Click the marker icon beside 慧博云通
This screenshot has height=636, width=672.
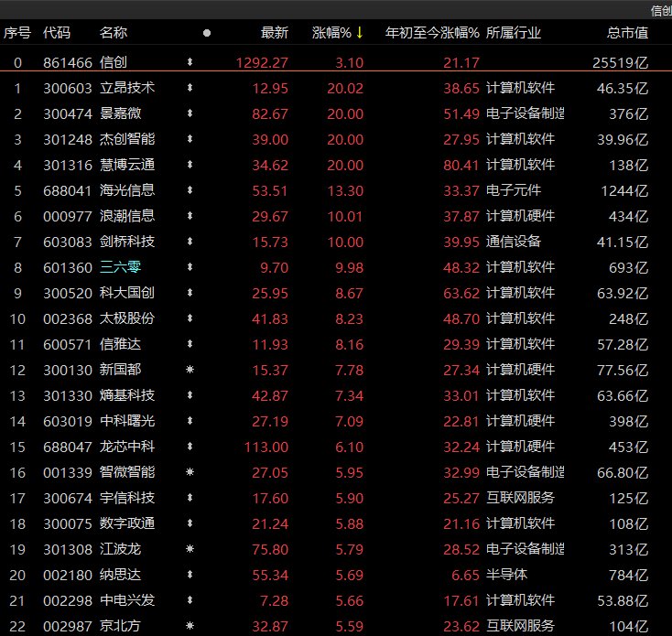pos(190,165)
